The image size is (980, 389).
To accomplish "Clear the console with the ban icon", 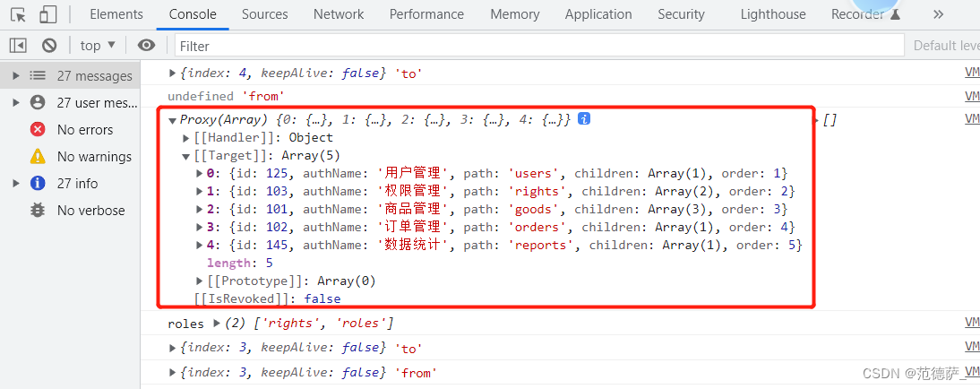I will coord(49,45).
